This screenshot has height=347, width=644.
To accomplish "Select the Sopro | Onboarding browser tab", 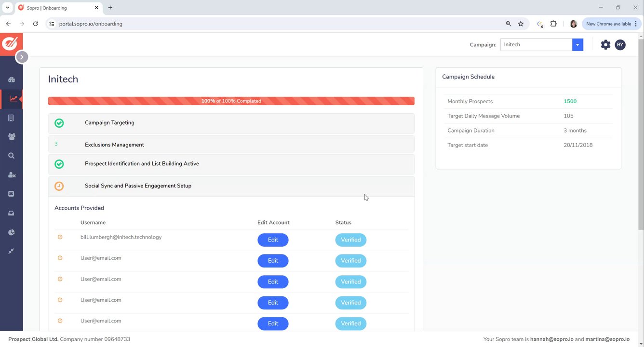I will point(58,8).
